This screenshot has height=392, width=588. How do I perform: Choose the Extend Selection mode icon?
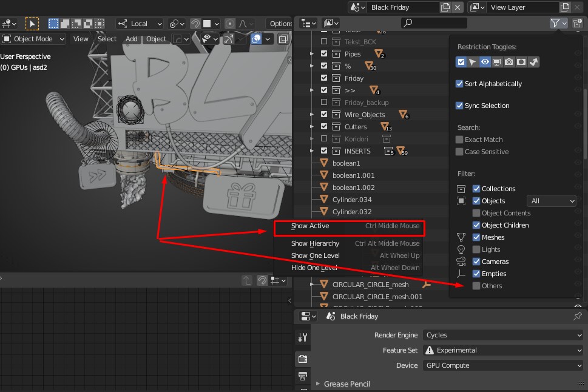click(65, 24)
